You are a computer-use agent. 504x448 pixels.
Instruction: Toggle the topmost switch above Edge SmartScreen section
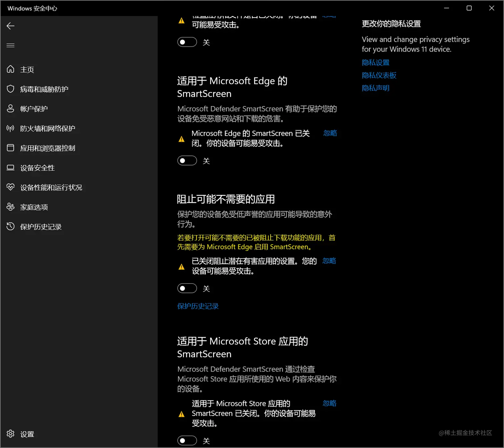click(x=187, y=42)
